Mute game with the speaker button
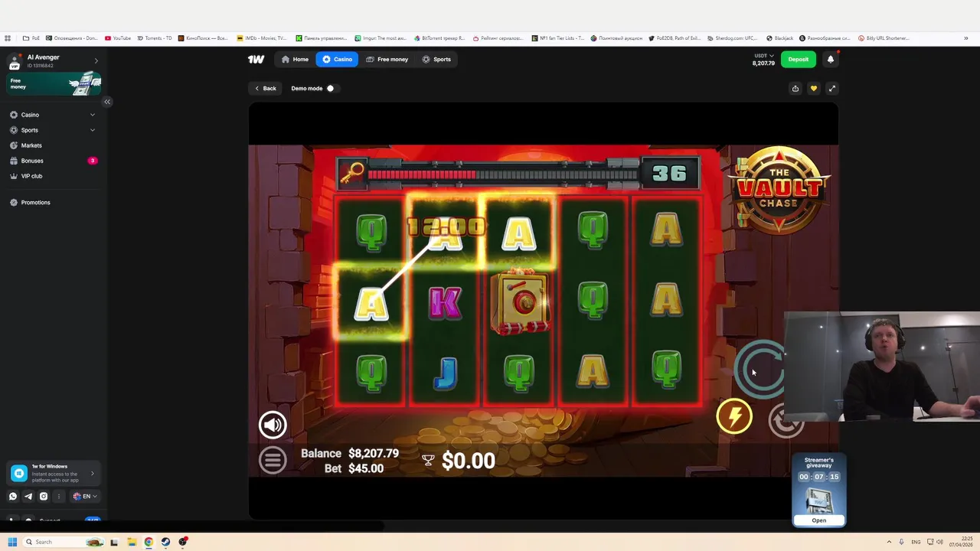Screen dimensions: 980x551 (273, 425)
